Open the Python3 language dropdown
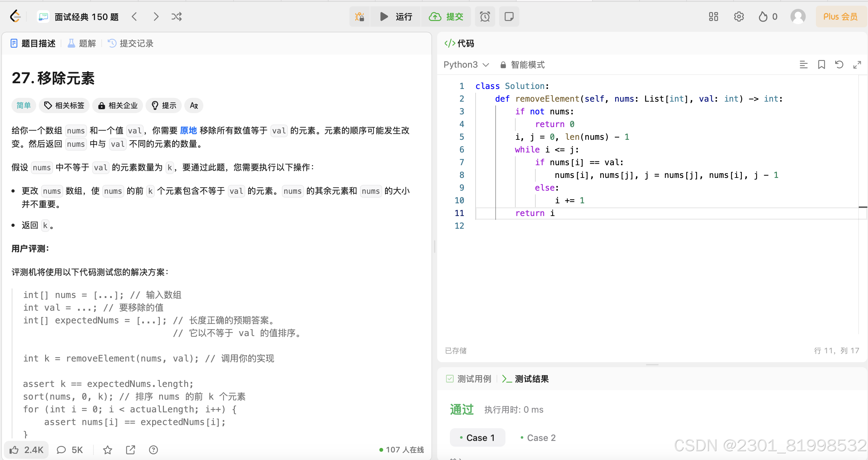This screenshot has height=460, width=868. click(x=466, y=65)
